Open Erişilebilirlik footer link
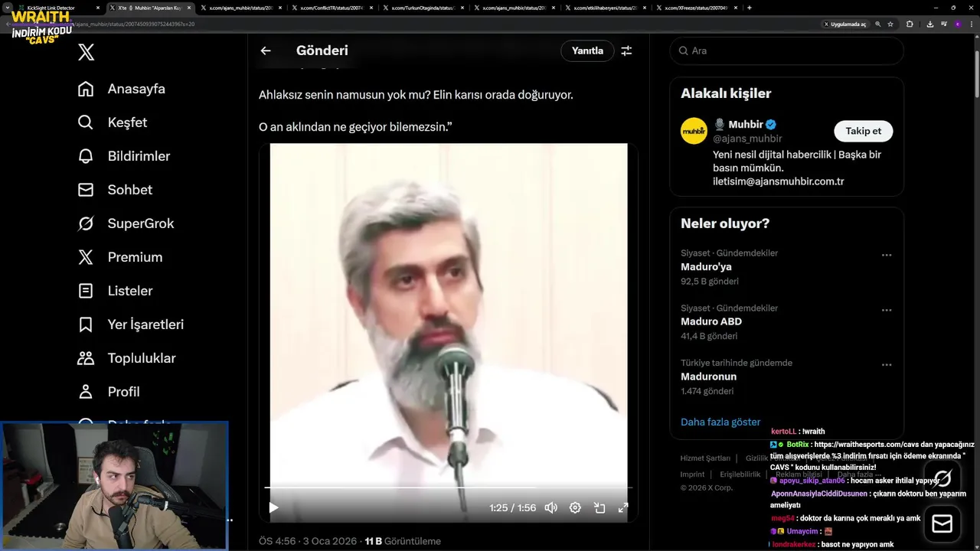This screenshot has height=551, width=980. pos(740,474)
